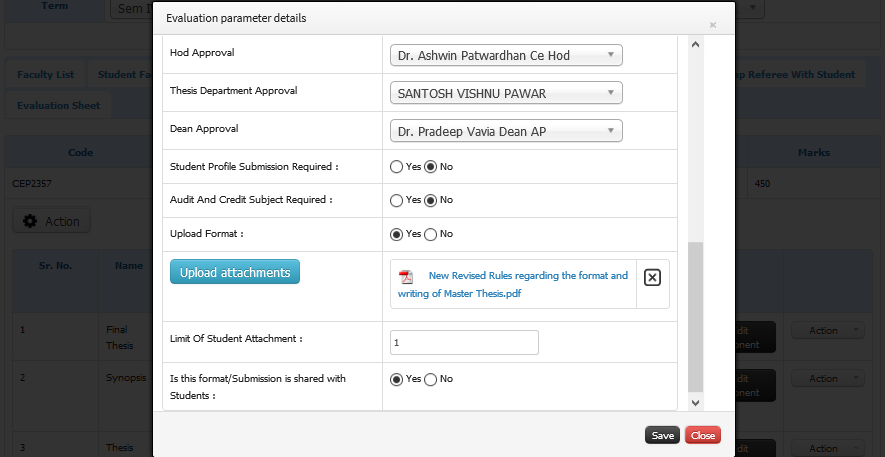
Task: Open the Map Referee With Student tab
Action: point(800,74)
